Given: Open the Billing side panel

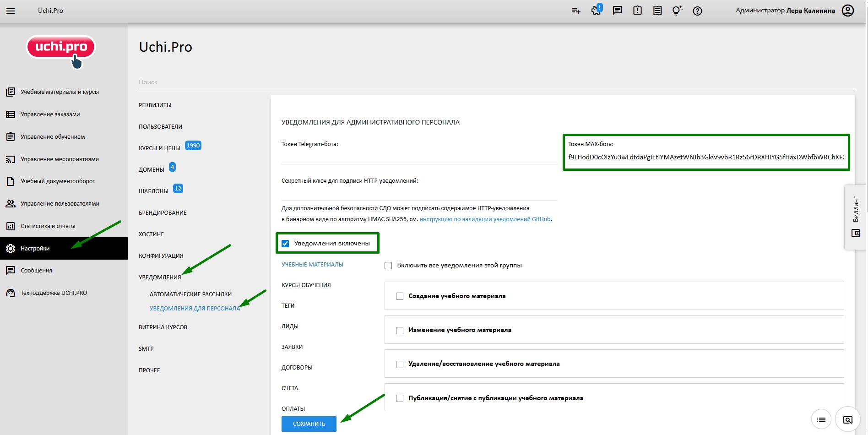Looking at the screenshot, I should pyautogui.click(x=855, y=217).
